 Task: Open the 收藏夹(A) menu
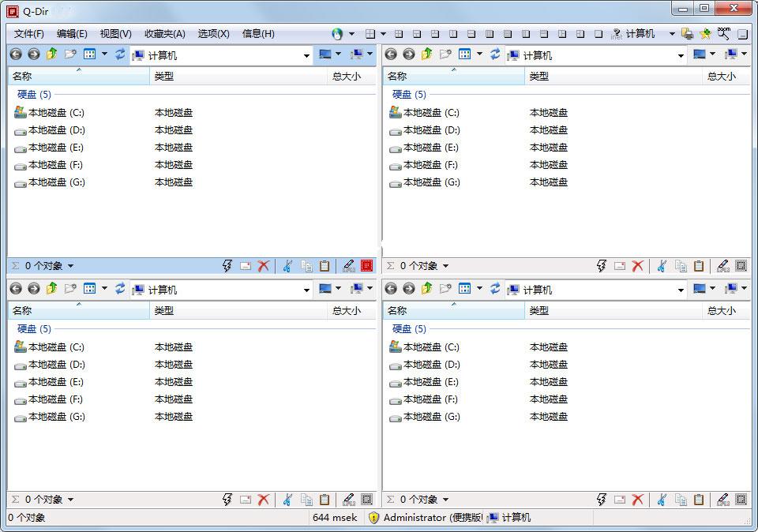pos(164,34)
